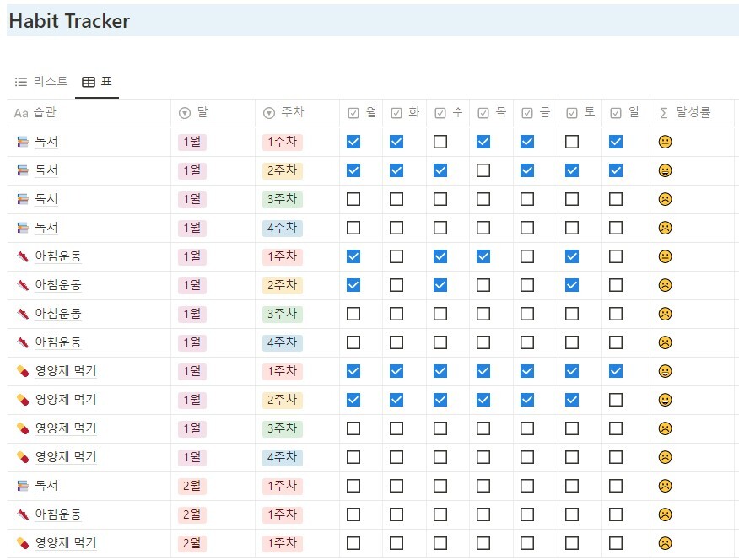Click sad emoji in 영양제 먹기 2월 1주차 row
739x560 pixels.
pos(665,543)
